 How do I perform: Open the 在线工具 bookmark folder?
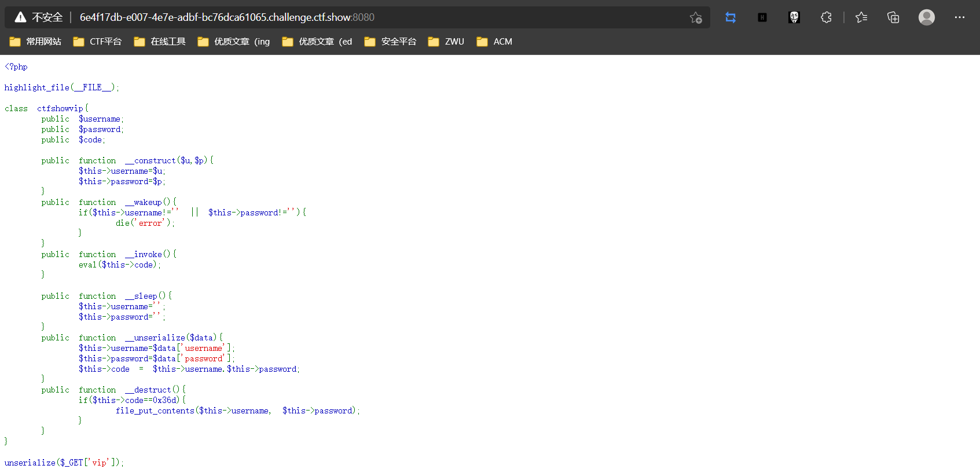(160, 42)
